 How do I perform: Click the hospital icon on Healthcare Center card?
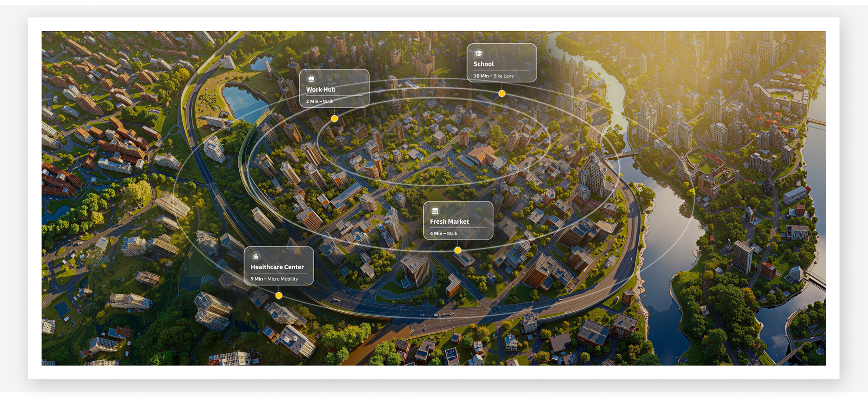coord(255,256)
